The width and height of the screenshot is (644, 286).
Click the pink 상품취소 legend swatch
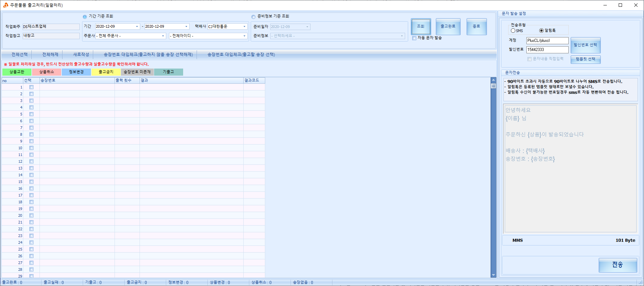[x=47, y=72]
